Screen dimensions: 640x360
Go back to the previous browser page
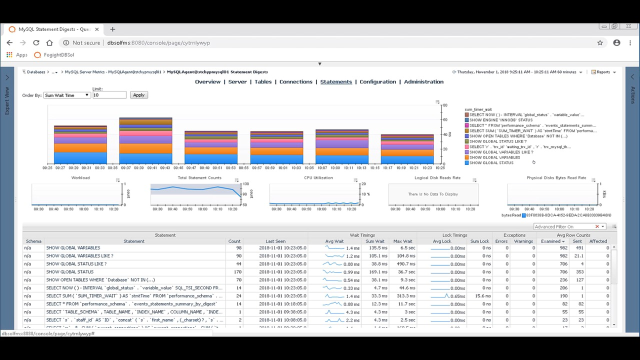point(9,43)
